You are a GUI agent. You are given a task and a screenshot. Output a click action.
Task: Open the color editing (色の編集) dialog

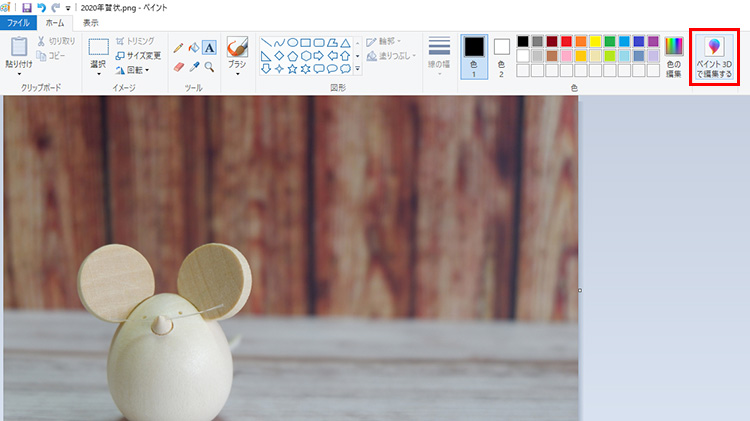pyautogui.click(x=674, y=55)
